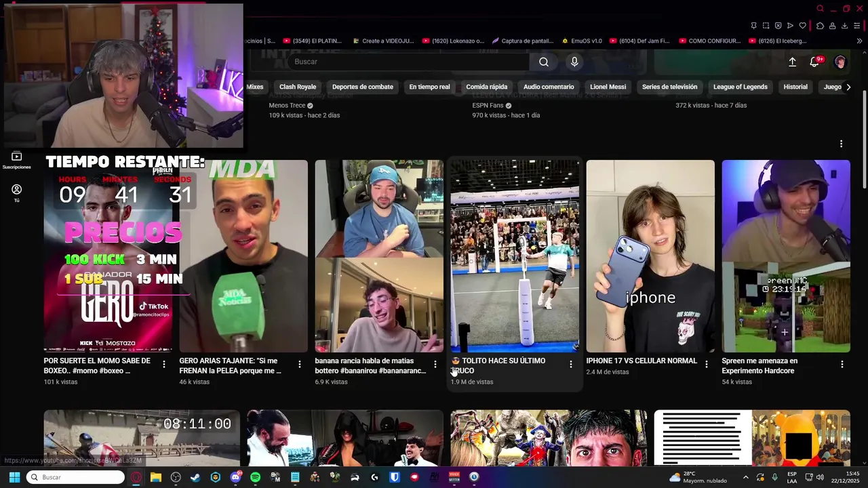This screenshot has height=488, width=868.
Task: Open Steam from the taskbar
Action: click(x=195, y=477)
